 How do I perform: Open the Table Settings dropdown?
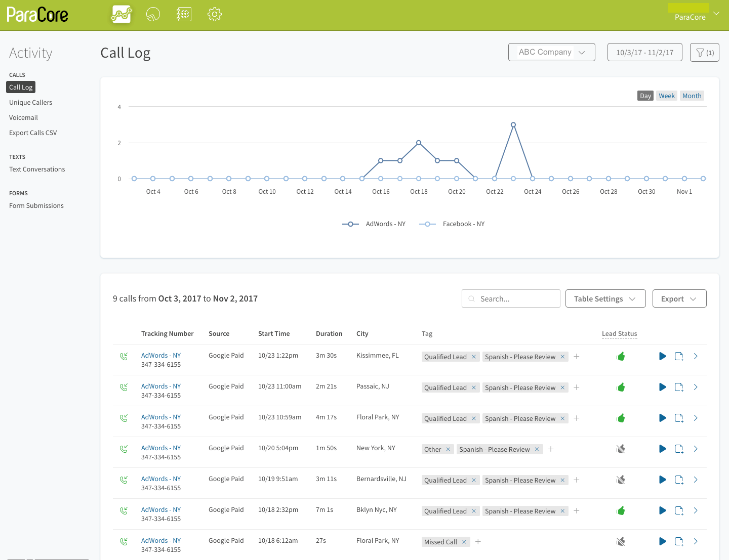(605, 298)
